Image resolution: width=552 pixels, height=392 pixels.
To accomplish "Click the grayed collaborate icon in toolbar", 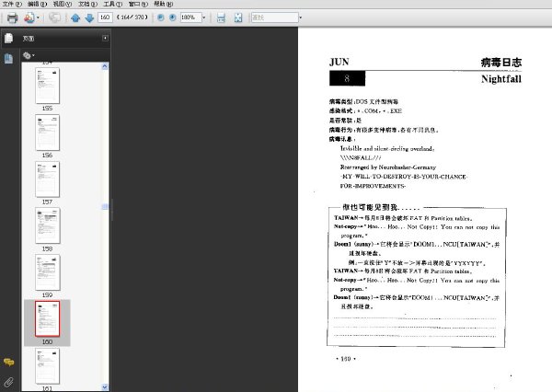I will 54,17.
